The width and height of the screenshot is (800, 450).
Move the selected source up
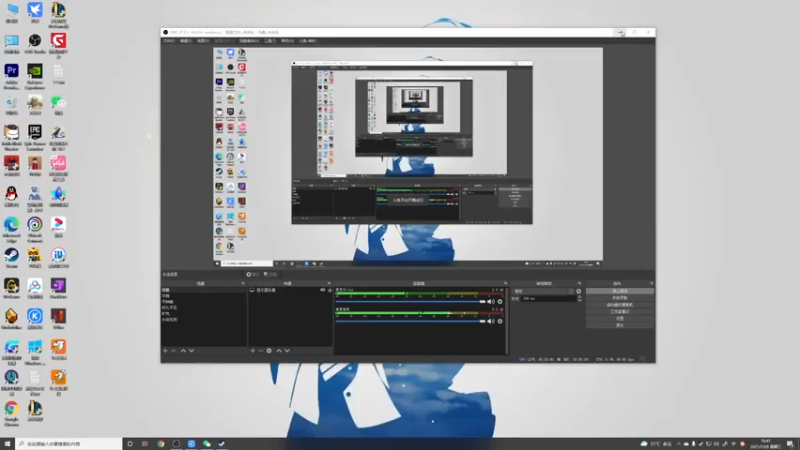(279, 351)
